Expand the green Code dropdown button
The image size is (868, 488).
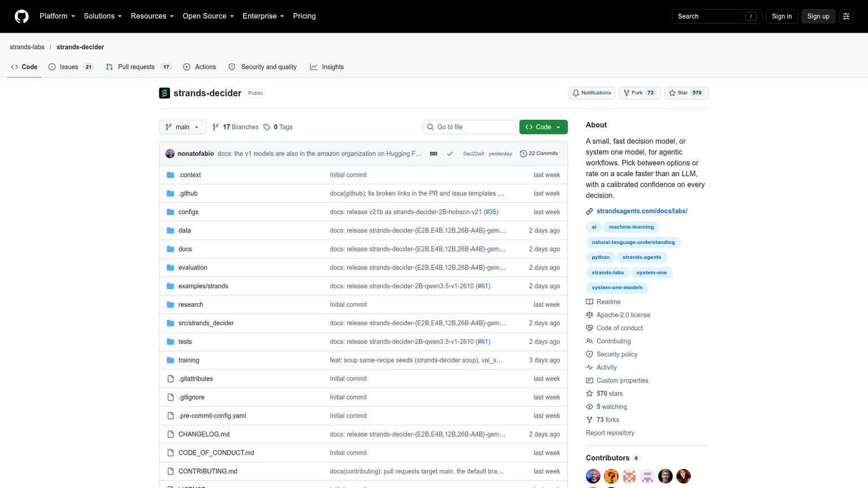[543, 127]
